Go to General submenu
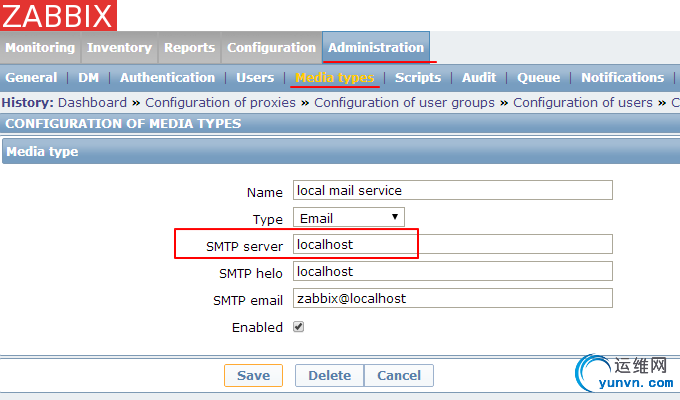This screenshot has height=400, width=680. (31, 78)
